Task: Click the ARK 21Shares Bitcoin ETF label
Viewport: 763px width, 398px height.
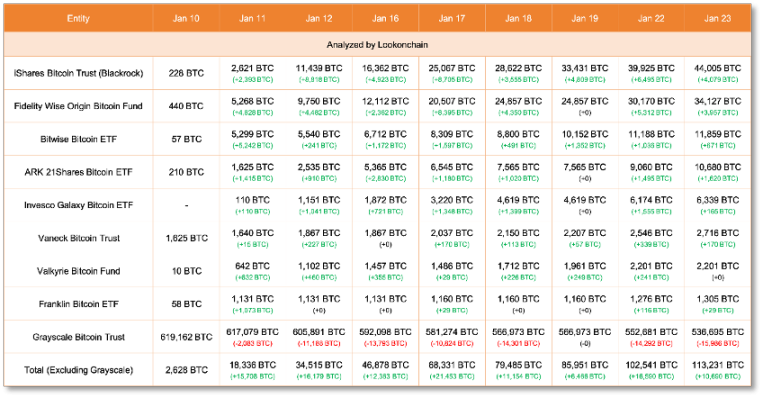Action: 78,172
